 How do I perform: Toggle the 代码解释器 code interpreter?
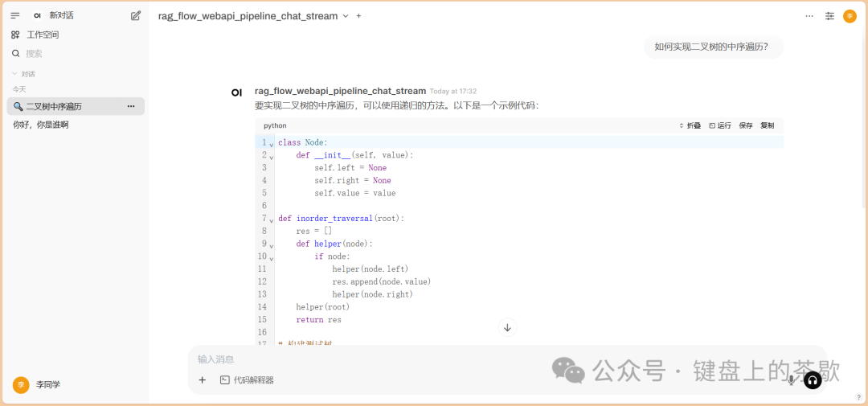247,380
